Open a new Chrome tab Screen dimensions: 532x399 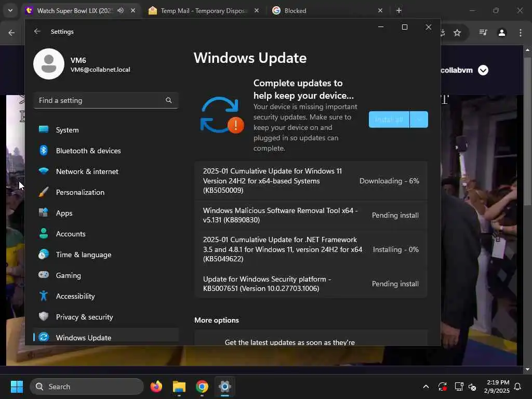(x=399, y=10)
